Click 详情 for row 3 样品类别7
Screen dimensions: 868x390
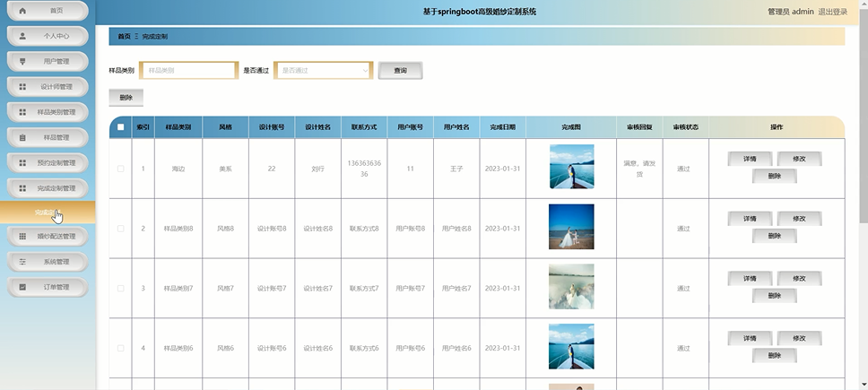(750, 278)
